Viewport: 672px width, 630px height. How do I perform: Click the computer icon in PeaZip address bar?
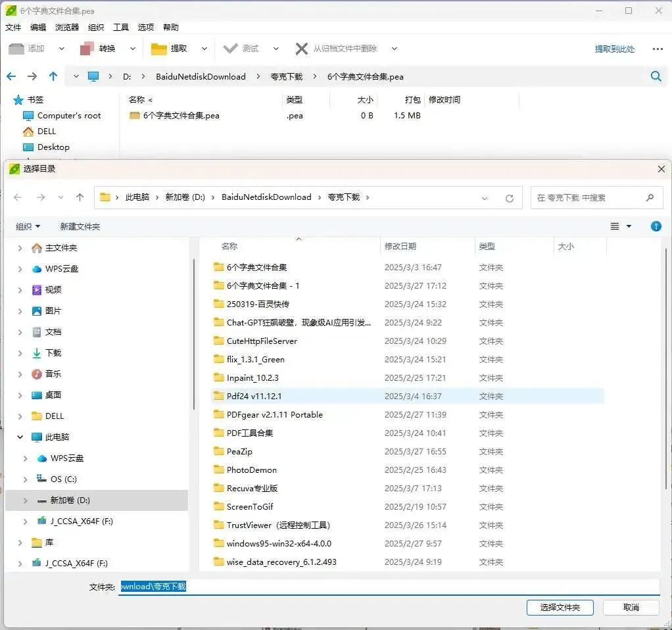[x=93, y=76]
